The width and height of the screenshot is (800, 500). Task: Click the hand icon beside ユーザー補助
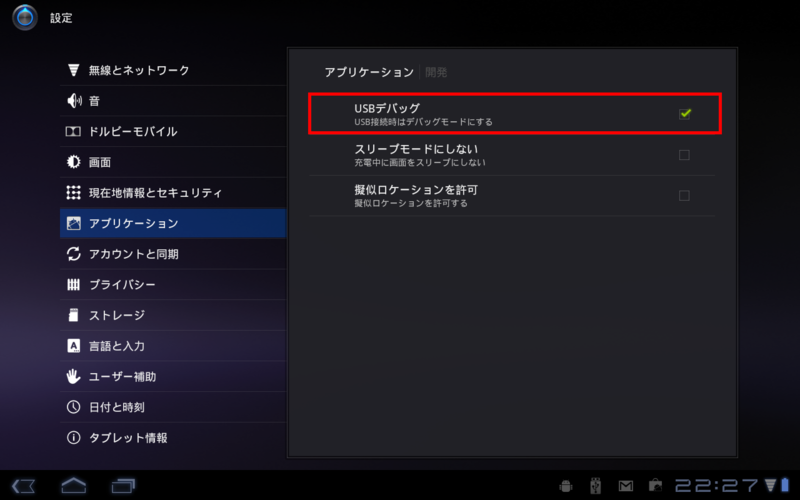(73, 377)
